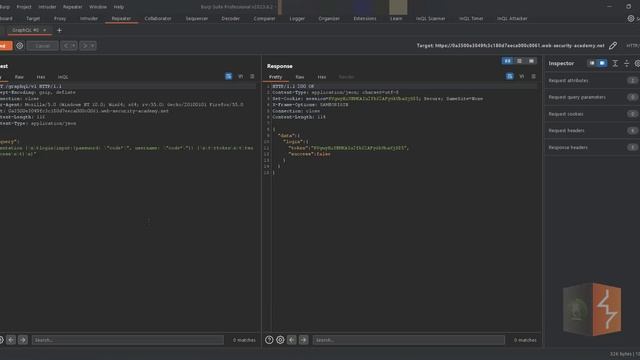Toggle request non-printable characters (\n) button
Viewport: 640px width, 360px height.
tap(240, 76)
